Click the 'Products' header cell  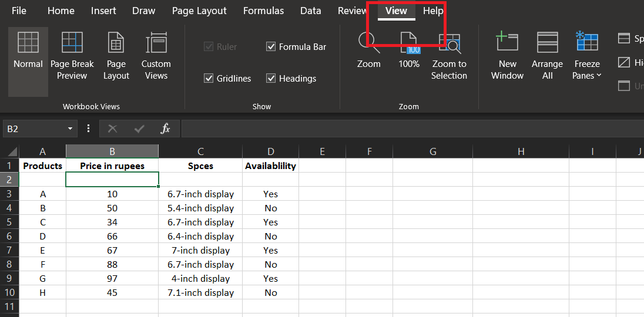pyautogui.click(x=43, y=166)
